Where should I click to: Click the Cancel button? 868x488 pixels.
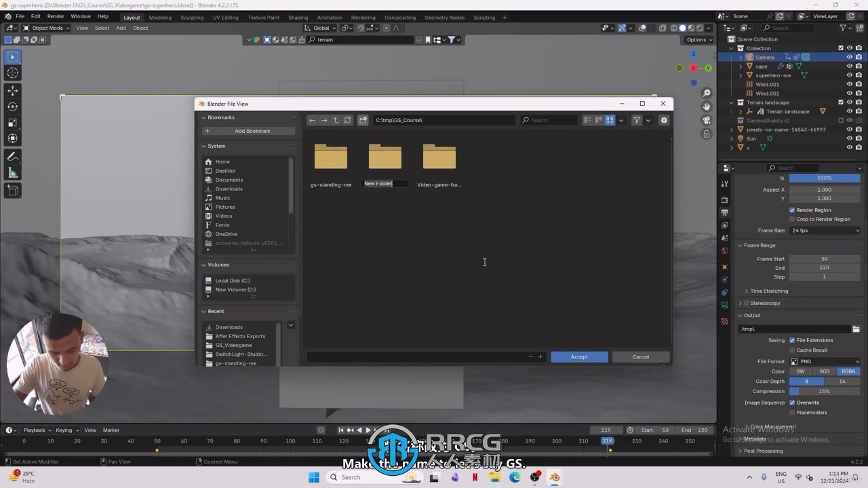[x=641, y=357]
